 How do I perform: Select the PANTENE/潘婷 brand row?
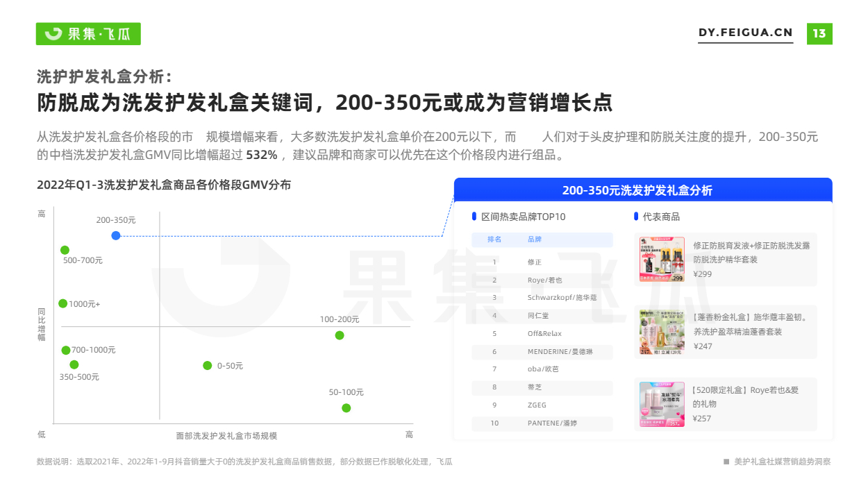click(x=542, y=423)
